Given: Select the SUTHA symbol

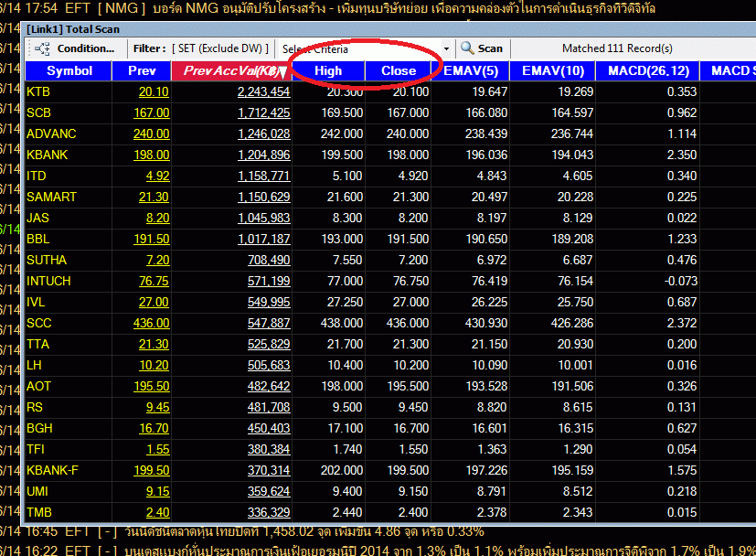Looking at the screenshot, I should pos(47,260).
